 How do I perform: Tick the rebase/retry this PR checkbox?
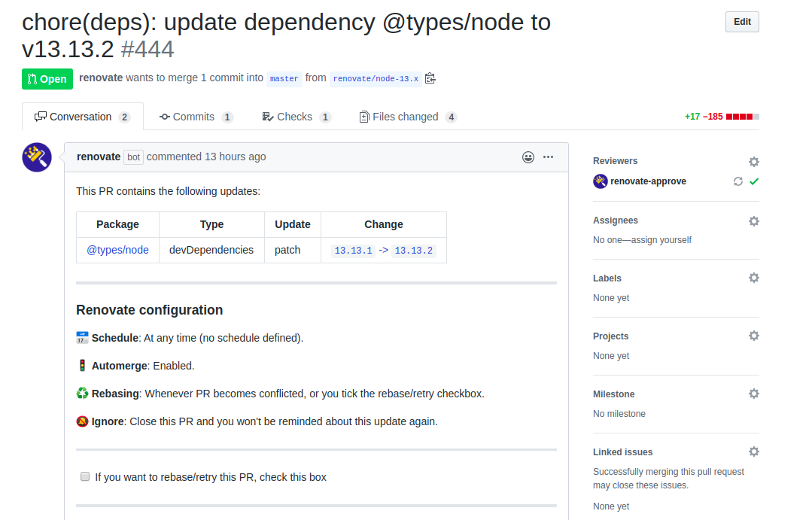[x=85, y=476]
